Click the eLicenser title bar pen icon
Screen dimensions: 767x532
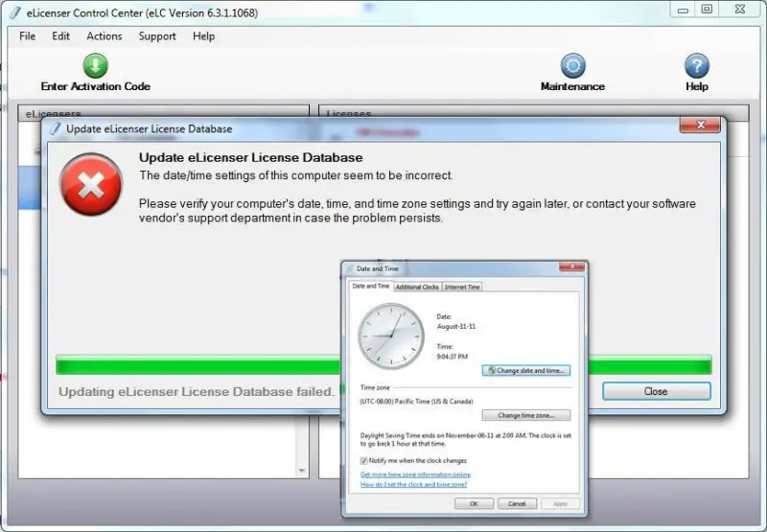[15, 12]
